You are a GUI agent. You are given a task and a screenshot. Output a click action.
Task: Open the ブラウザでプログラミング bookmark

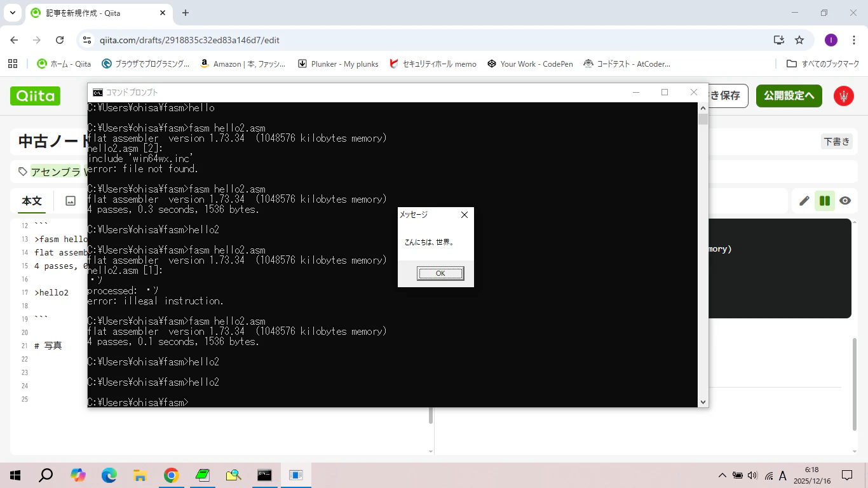(x=146, y=64)
